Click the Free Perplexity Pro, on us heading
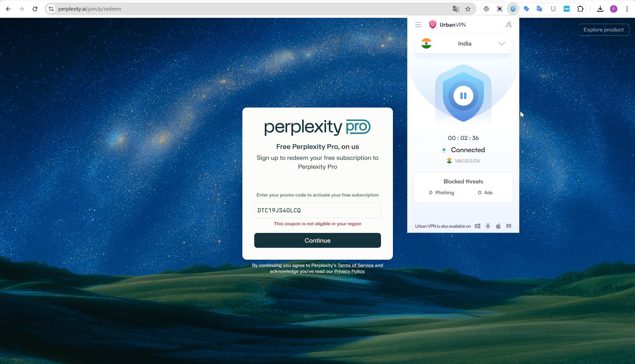This screenshot has width=635, height=364. click(317, 147)
